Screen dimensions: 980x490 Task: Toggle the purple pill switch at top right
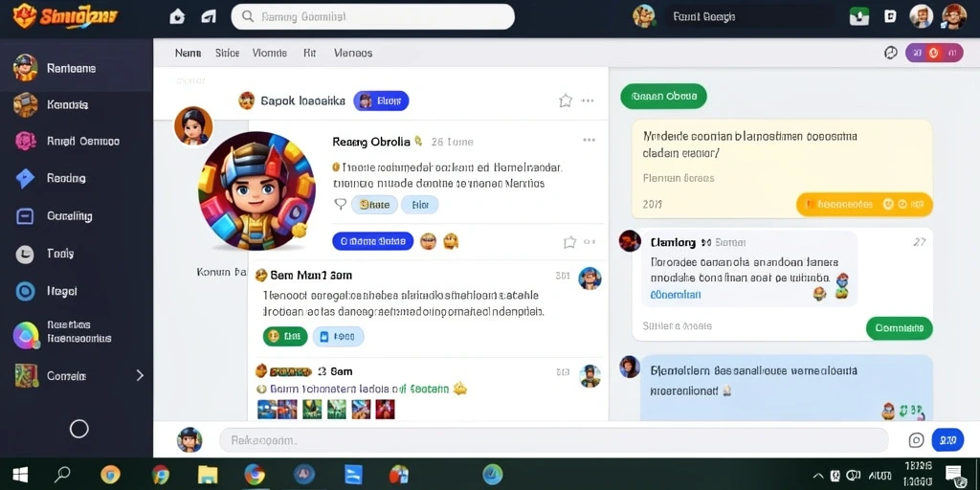[934, 54]
